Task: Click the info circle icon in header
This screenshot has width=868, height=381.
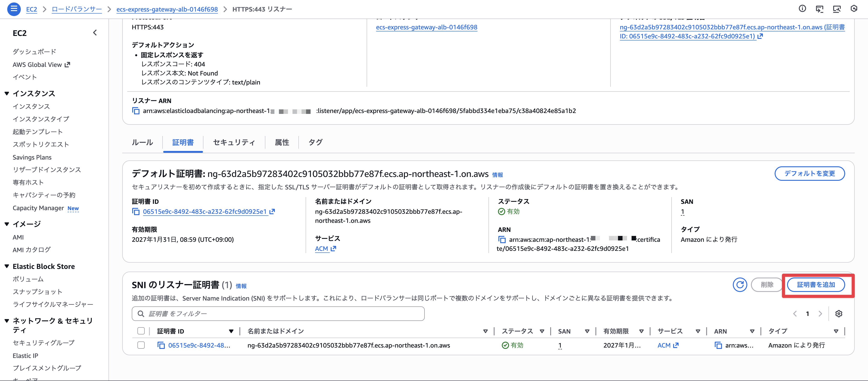Action: pyautogui.click(x=802, y=9)
